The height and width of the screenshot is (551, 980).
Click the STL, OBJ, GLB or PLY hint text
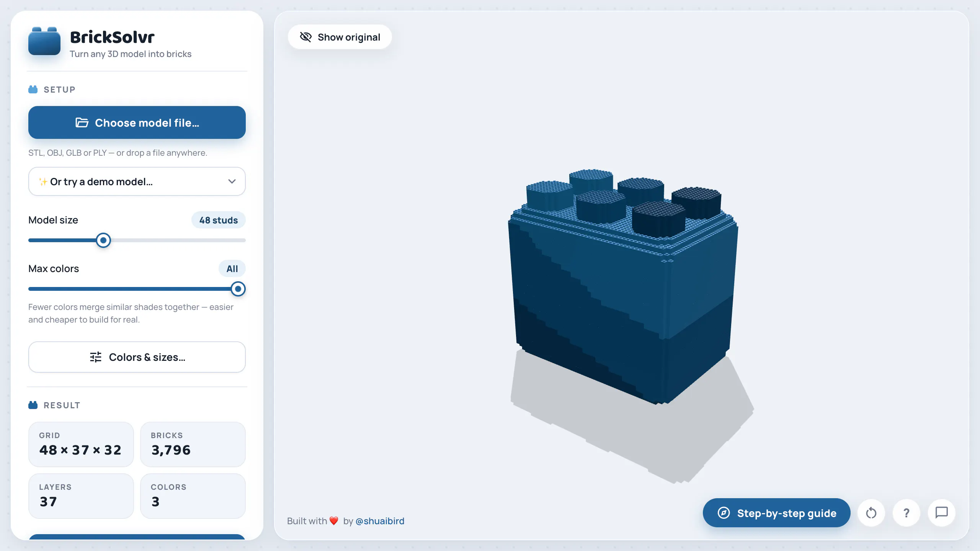(118, 153)
